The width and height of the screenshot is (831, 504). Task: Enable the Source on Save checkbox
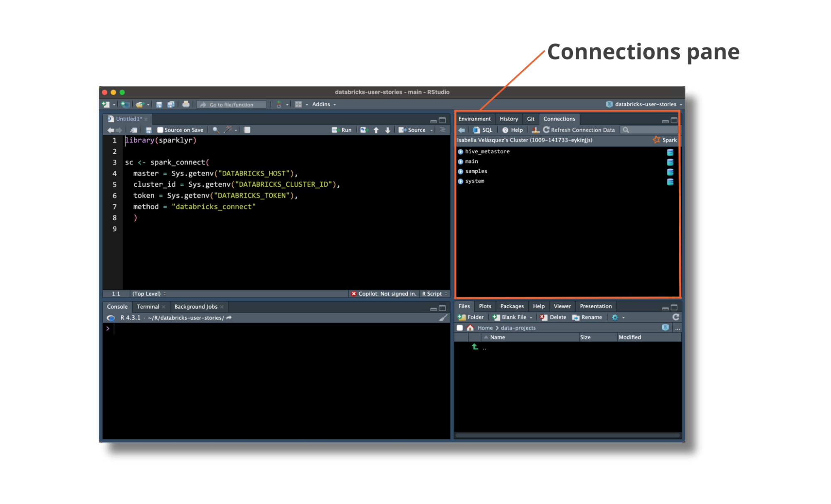(160, 130)
